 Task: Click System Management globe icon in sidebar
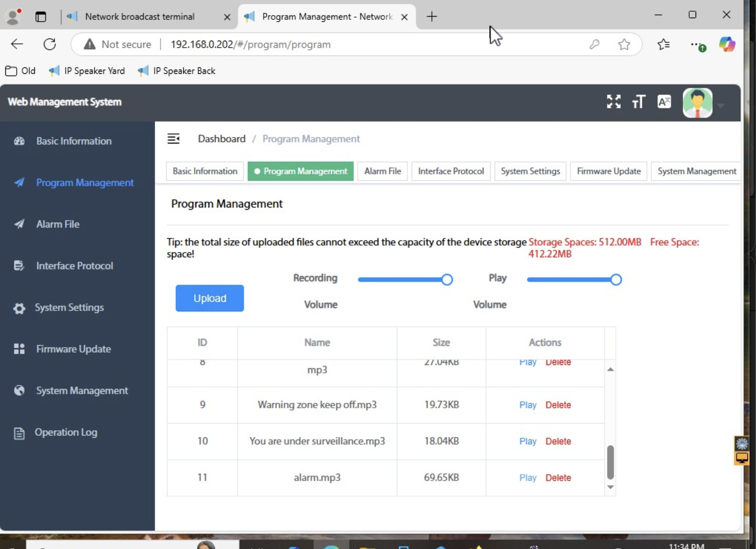pos(19,391)
